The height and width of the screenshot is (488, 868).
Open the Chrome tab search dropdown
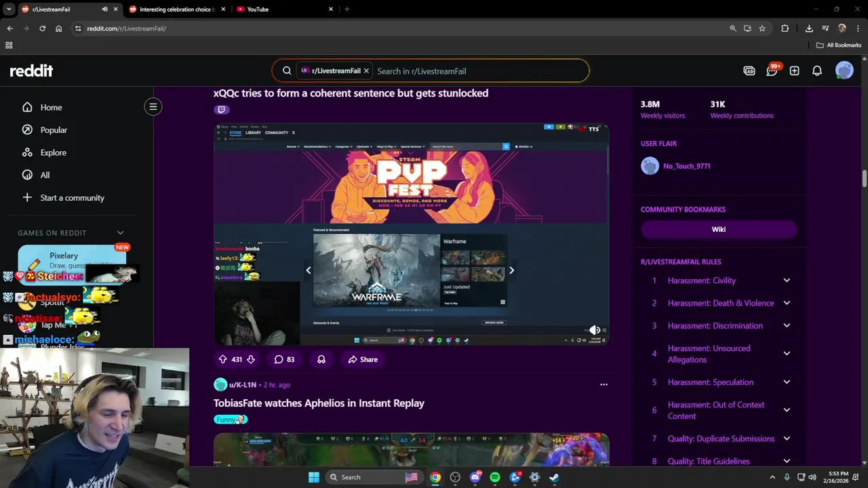pos(9,9)
